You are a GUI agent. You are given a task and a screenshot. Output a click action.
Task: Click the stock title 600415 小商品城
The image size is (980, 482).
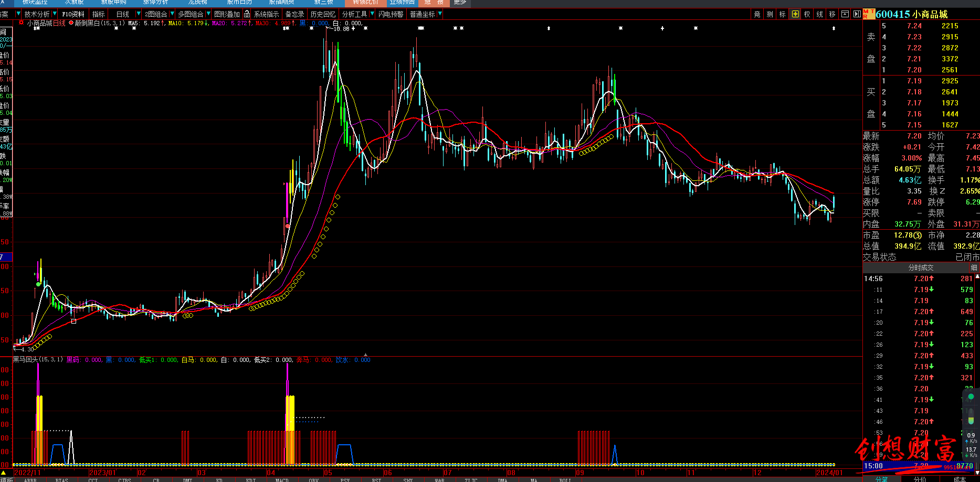coord(912,14)
